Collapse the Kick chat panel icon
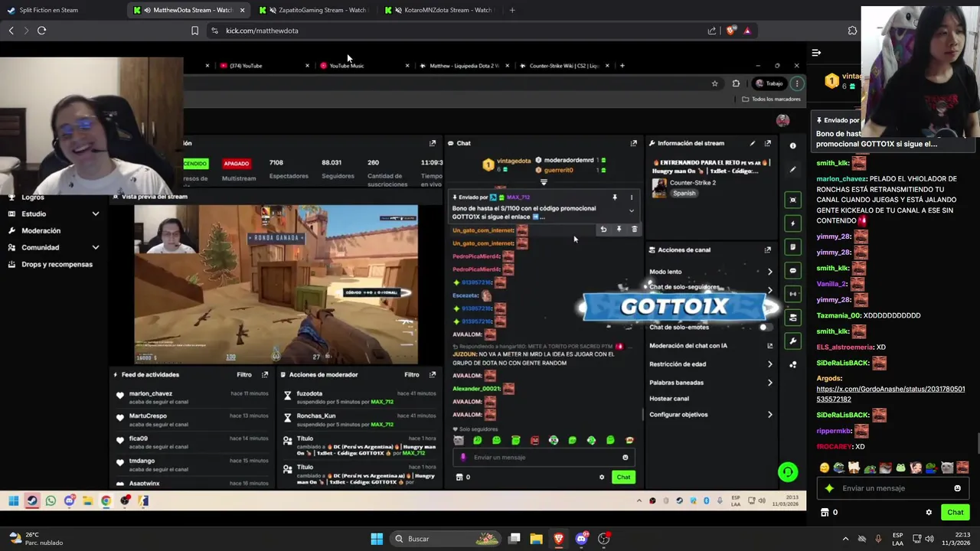This screenshot has height=551, width=980. pos(816,53)
